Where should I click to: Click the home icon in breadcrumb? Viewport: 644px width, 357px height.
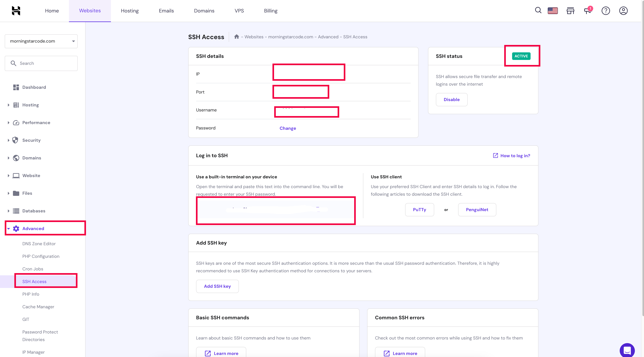(x=236, y=37)
